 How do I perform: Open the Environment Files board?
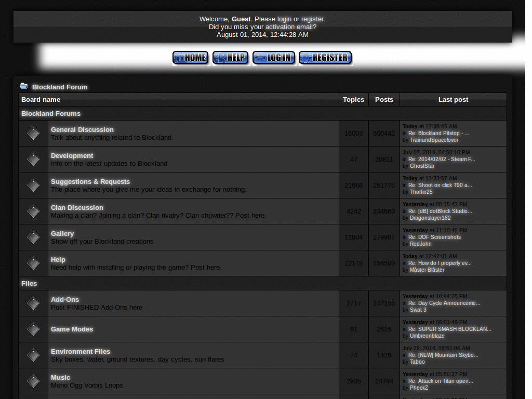(x=81, y=352)
